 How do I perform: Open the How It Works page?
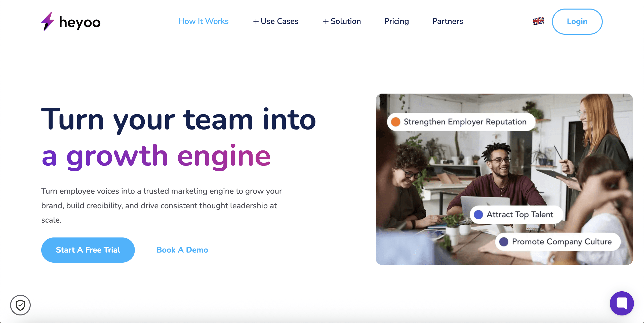[203, 21]
